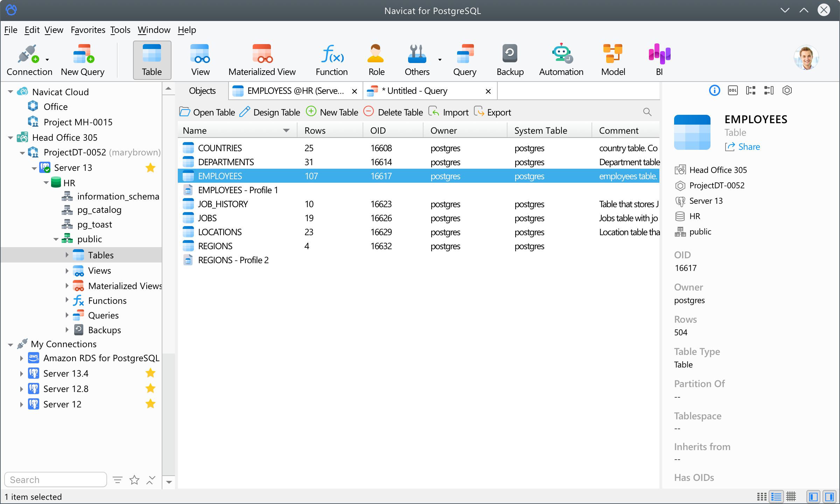Open the Help menu

(187, 30)
